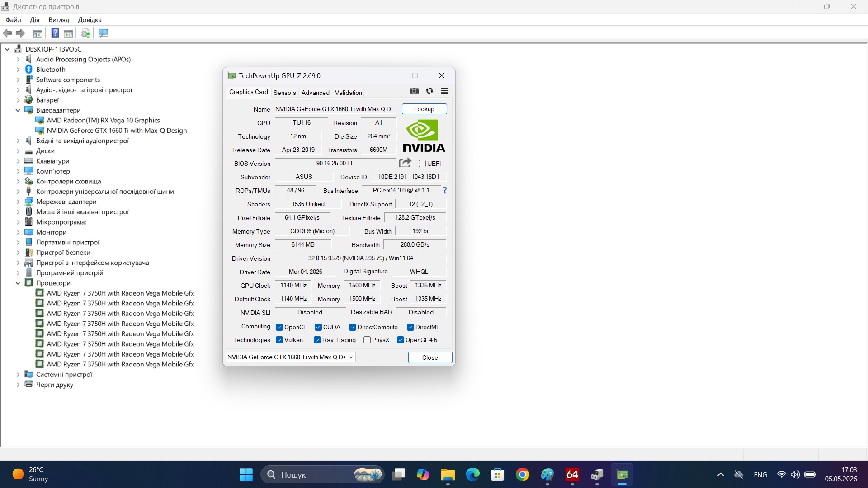This screenshot has height=488, width=868.
Task: Select NVIDIA GeForce GTX 1660 Ti device in tree
Action: pos(117,131)
